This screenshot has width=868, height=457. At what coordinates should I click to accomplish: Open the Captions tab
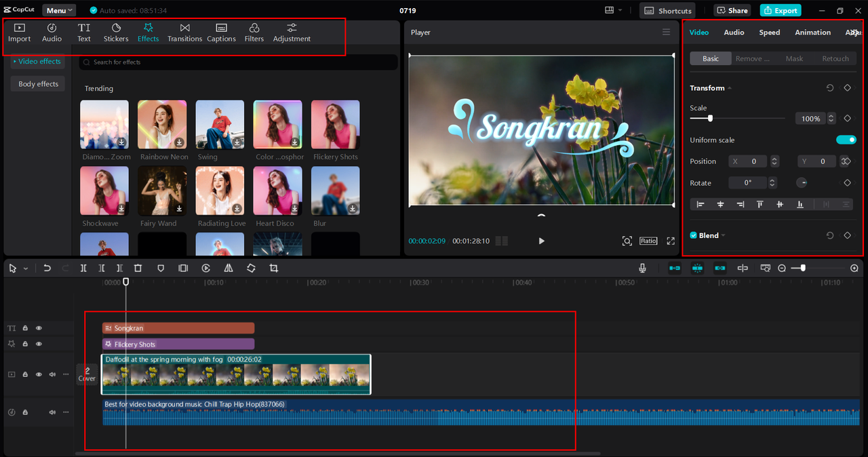(x=221, y=33)
